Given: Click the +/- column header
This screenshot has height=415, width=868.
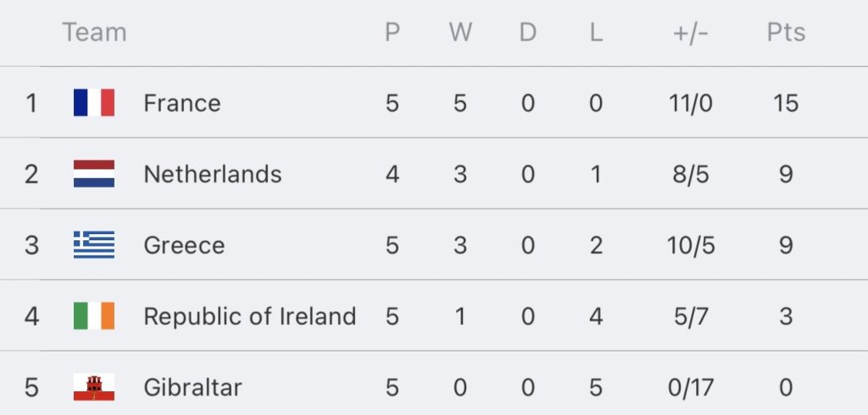Looking at the screenshot, I should [691, 33].
